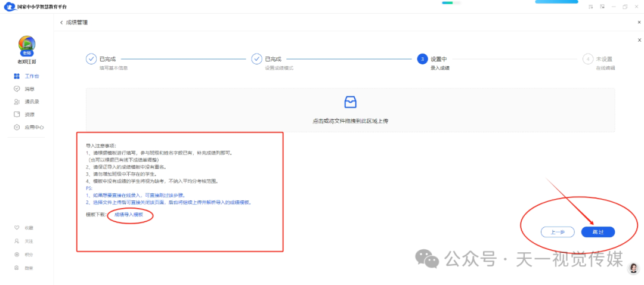The height and width of the screenshot is (285, 644).
Task: Click note 请勿增加班级中不存在的学生
Action: tap(122, 175)
